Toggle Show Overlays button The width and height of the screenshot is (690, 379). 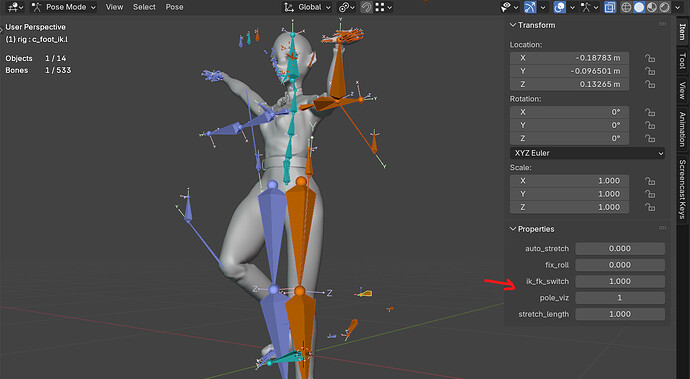pyautogui.click(x=559, y=7)
